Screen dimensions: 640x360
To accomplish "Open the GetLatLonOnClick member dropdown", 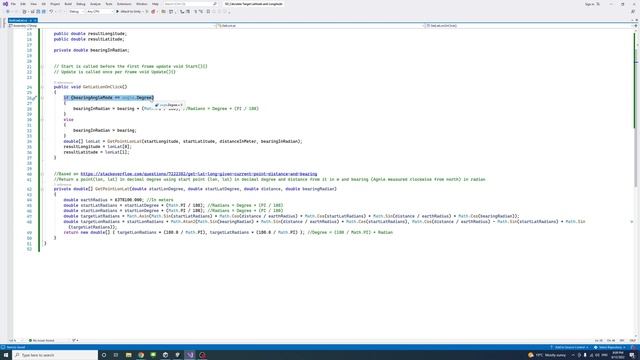I will click(529, 26).
